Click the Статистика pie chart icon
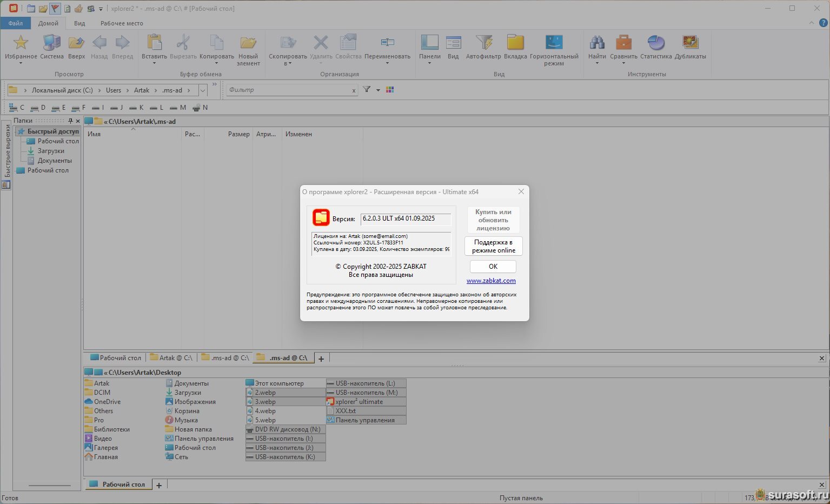This screenshot has width=830, height=504. pyautogui.click(x=656, y=43)
